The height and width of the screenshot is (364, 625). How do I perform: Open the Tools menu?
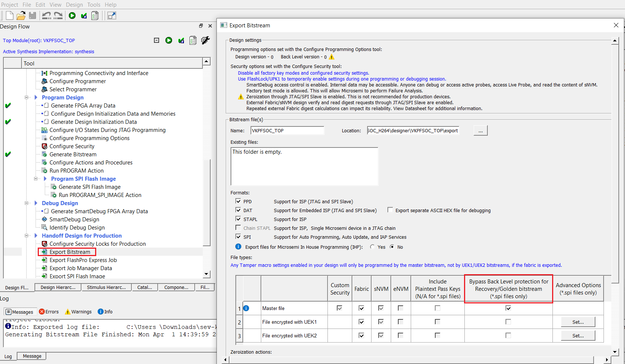point(94,5)
